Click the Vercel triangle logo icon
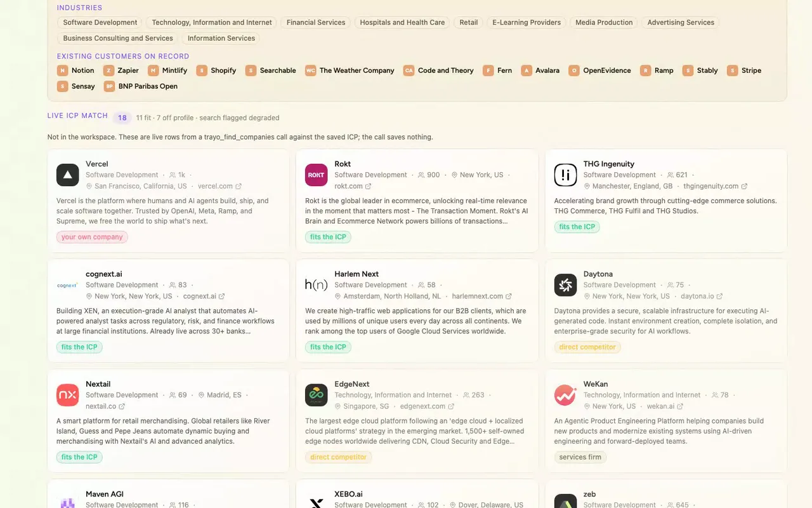812x508 pixels. pos(68,175)
